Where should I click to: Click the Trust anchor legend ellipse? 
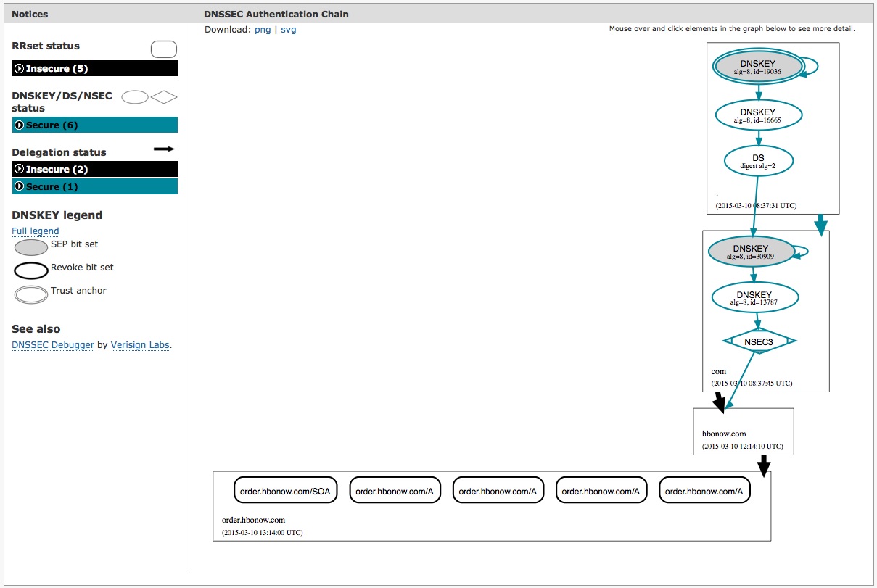click(31, 294)
